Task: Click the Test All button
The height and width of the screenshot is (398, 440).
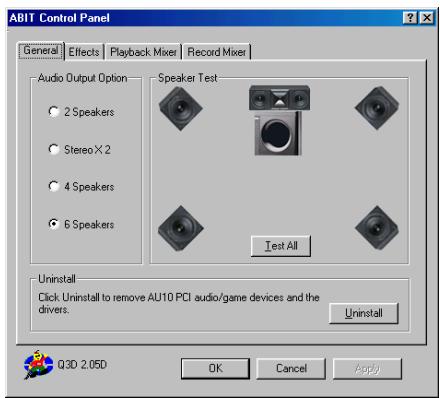Action: tap(281, 246)
